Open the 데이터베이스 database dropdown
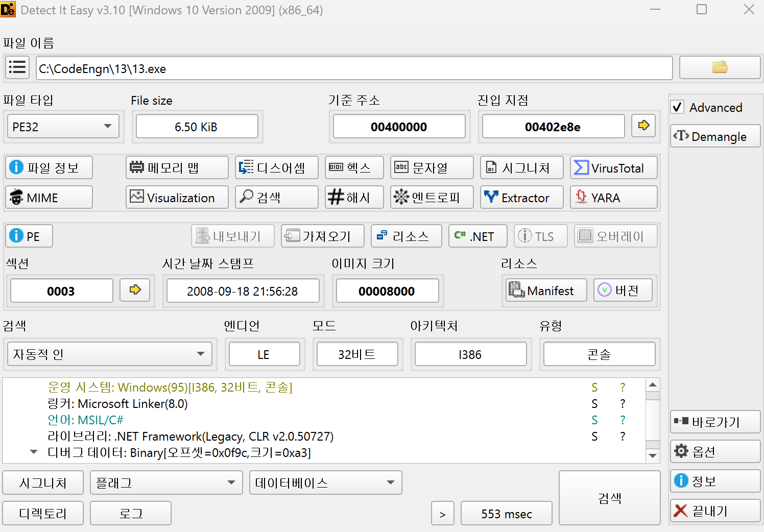 point(325,482)
